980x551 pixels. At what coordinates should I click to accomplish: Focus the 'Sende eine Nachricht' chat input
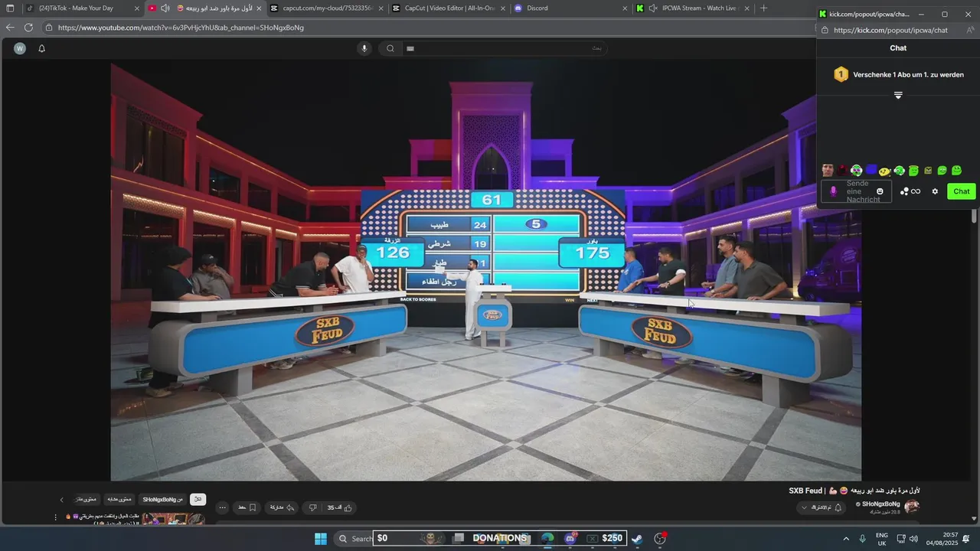(x=857, y=191)
